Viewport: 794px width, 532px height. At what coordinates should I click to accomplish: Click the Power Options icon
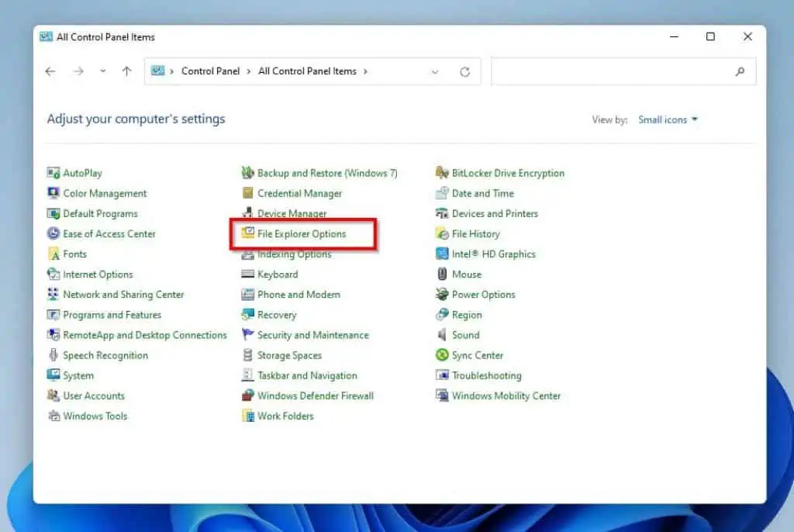click(442, 295)
